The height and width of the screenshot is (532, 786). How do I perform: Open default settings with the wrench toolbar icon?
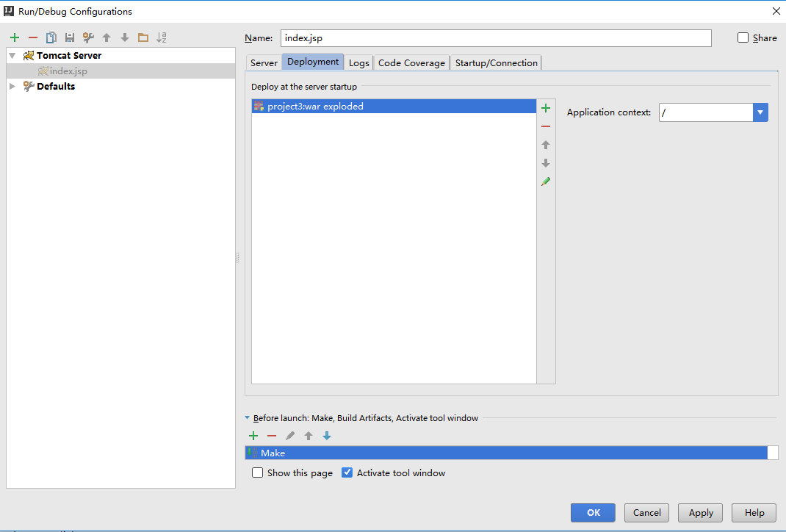pos(88,37)
